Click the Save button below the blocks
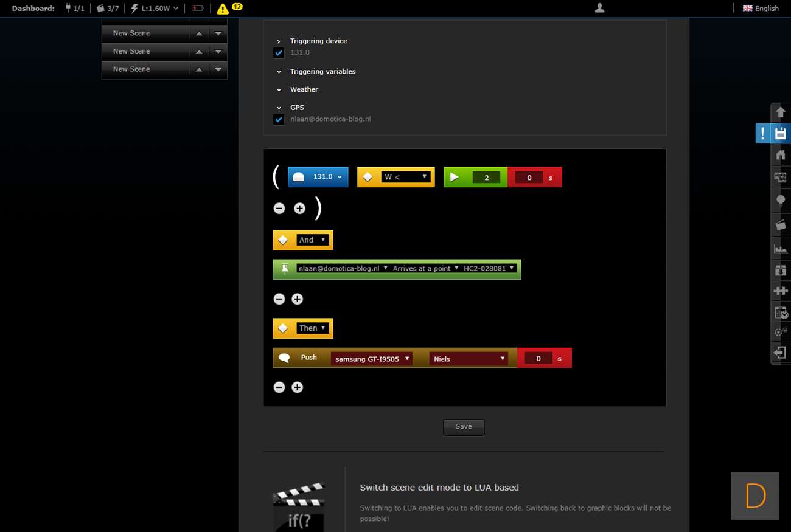This screenshot has width=791, height=532. (464, 427)
